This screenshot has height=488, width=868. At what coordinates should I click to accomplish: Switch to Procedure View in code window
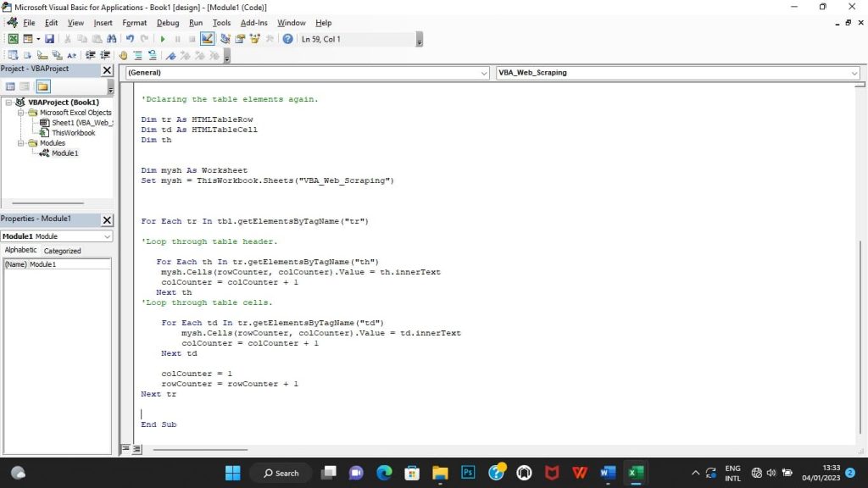pyautogui.click(x=125, y=449)
